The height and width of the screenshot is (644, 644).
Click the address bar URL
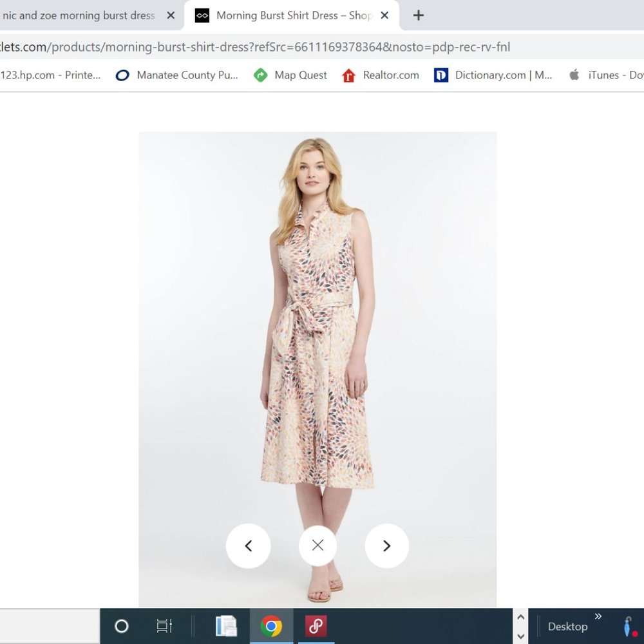tap(254, 47)
